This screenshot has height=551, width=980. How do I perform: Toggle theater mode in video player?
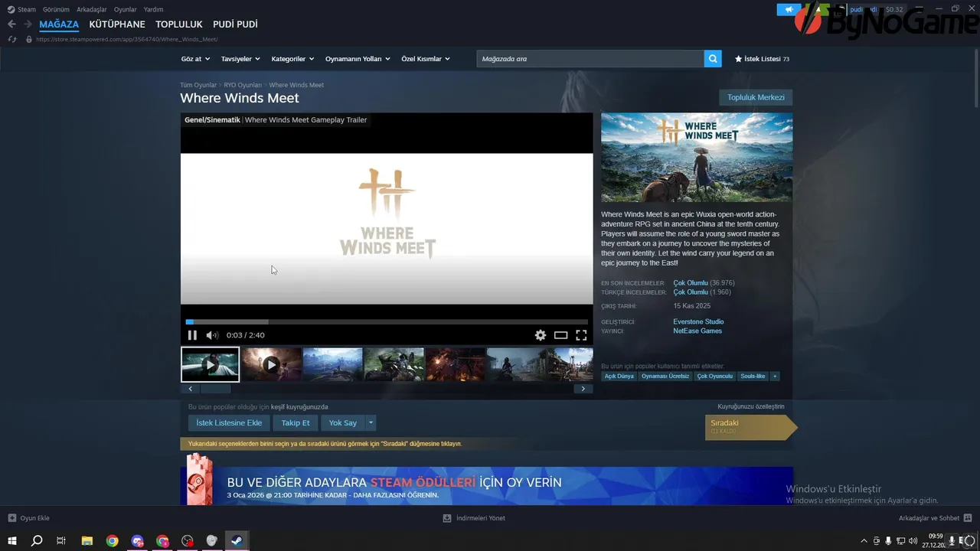click(x=561, y=335)
